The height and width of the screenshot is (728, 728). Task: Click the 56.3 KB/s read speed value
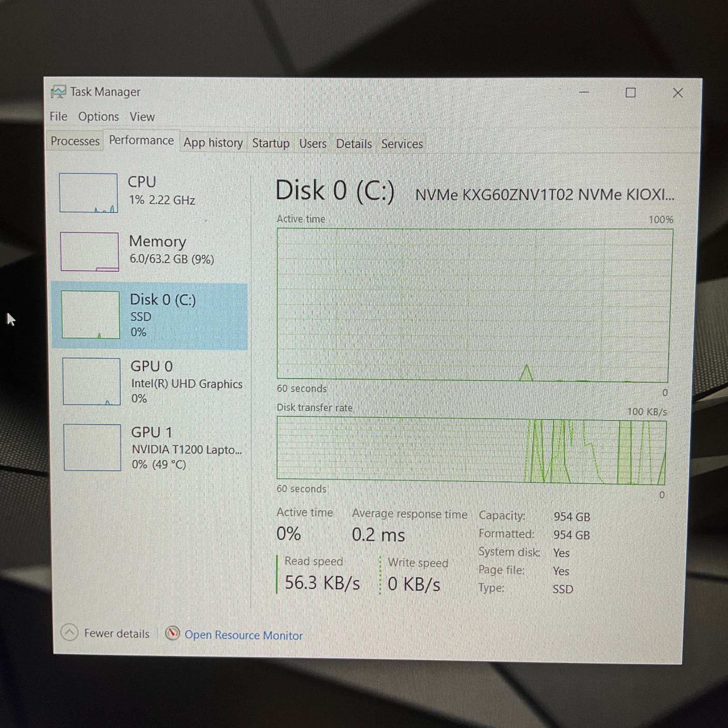click(x=322, y=583)
